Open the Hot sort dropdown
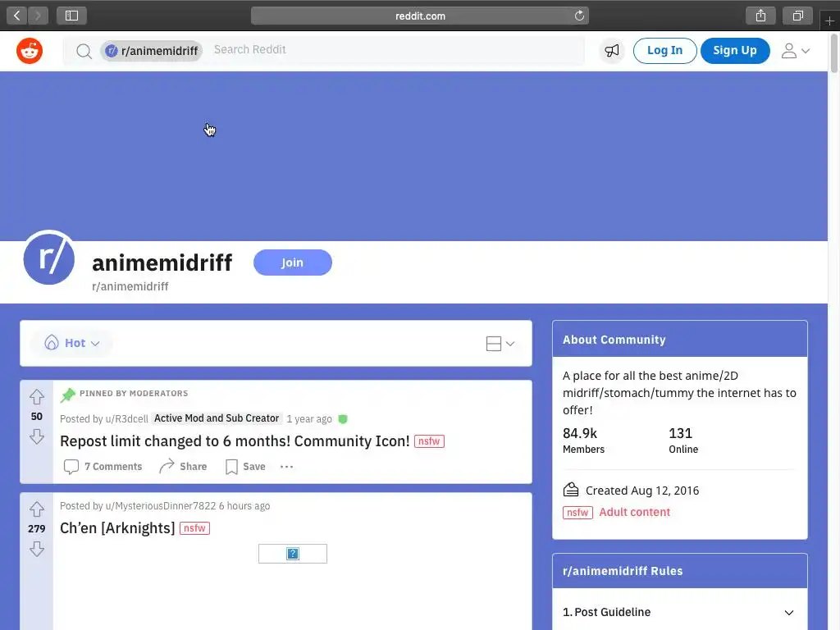This screenshot has height=630, width=840. (x=72, y=343)
